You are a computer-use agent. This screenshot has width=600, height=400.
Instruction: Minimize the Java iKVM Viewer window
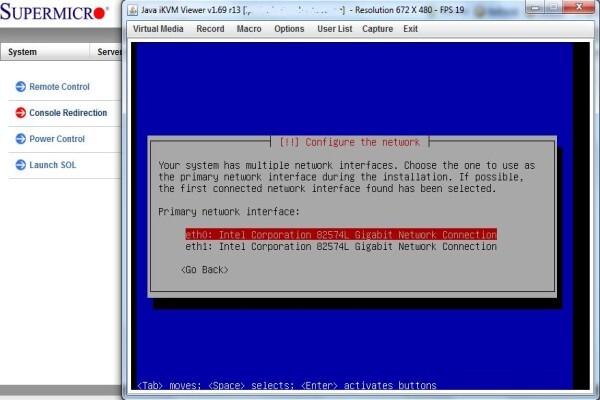pyautogui.click(x=536, y=7)
